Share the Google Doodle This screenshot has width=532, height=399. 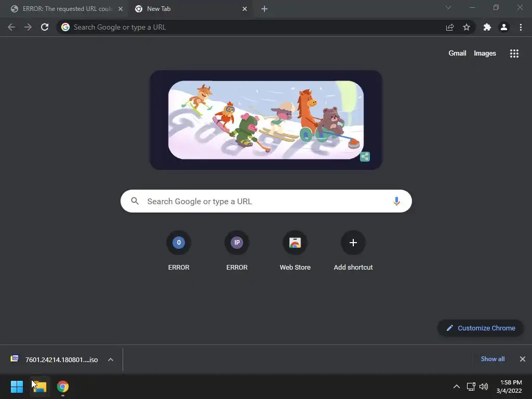click(365, 157)
